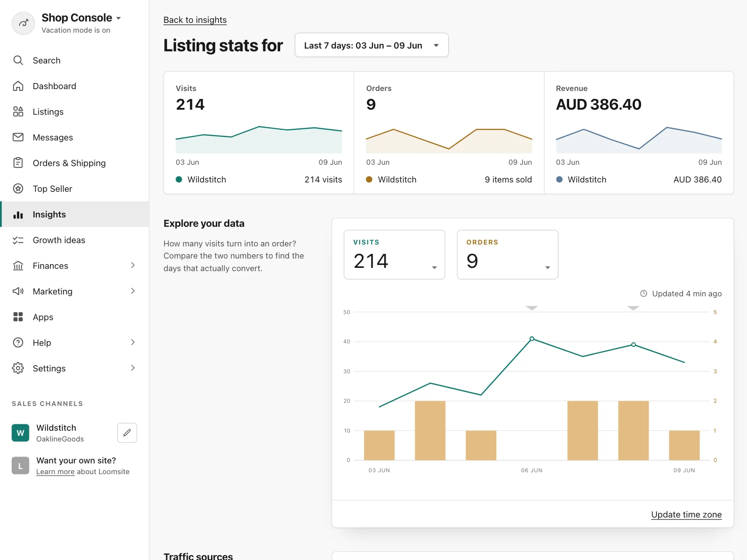The width and height of the screenshot is (747, 560).
Task: Click the green Wildstitch legend dot under Visits
Action: tap(179, 179)
